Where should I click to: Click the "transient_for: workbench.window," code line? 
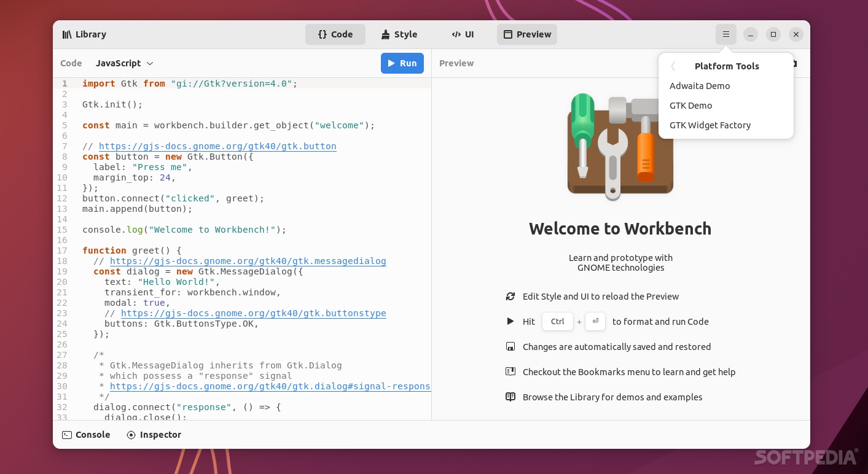193,292
